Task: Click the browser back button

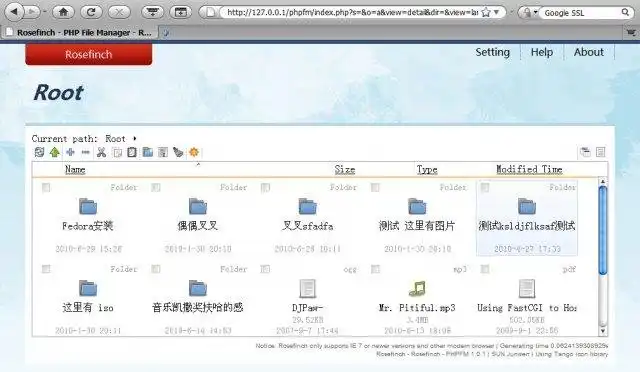Action: click(14, 12)
